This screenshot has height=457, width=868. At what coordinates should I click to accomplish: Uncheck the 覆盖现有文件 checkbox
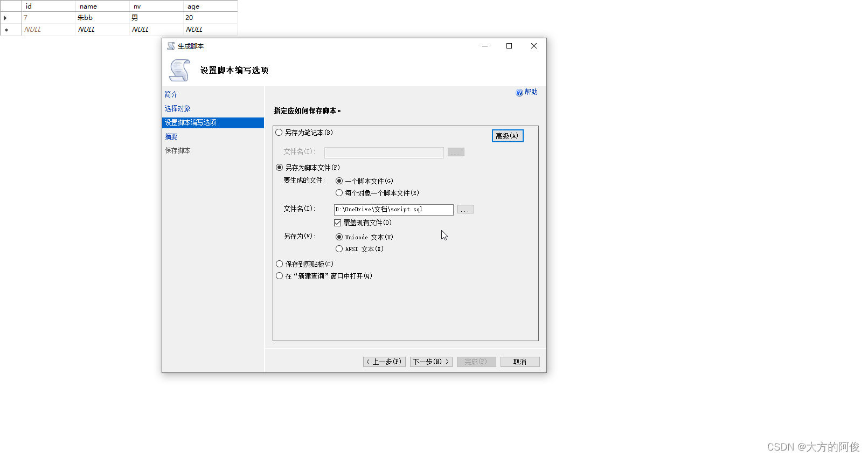338,223
